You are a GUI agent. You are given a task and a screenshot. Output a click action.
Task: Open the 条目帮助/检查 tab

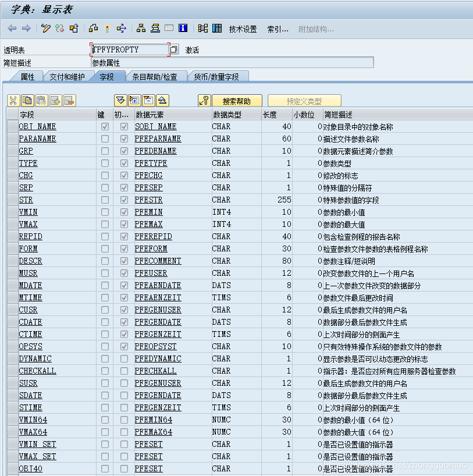155,77
